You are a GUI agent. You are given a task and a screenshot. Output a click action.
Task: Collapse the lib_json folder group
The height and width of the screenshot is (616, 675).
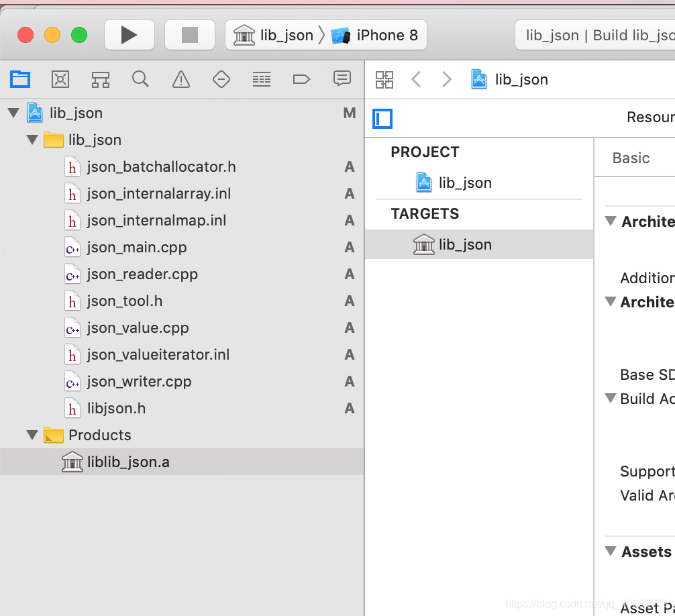pyautogui.click(x=32, y=140)
